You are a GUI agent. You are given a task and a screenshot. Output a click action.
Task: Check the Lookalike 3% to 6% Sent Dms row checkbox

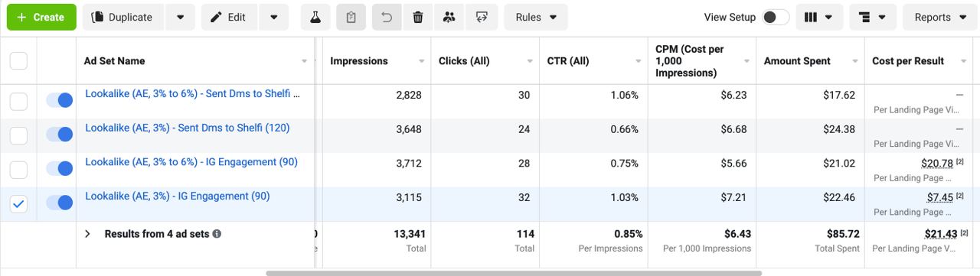pyautogui.click(x=18, y=101)
